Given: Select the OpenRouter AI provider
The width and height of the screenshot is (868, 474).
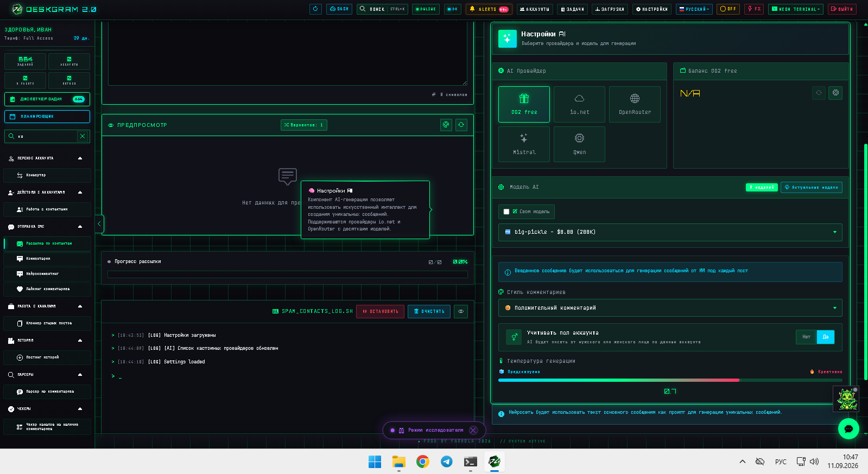Looking at the screenshot, I should (x=635, y=104).
